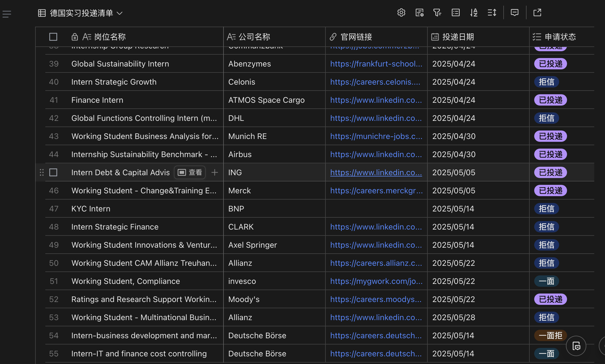605x364 pixels.
Task: Expand 德国实习投递清单 title dropdown
Action: coord(120,13)
